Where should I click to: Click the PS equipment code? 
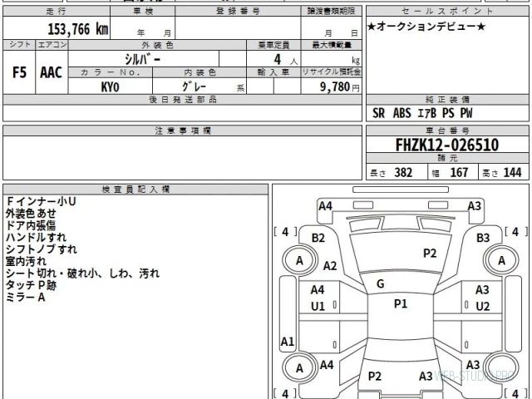tap(448, 113)
